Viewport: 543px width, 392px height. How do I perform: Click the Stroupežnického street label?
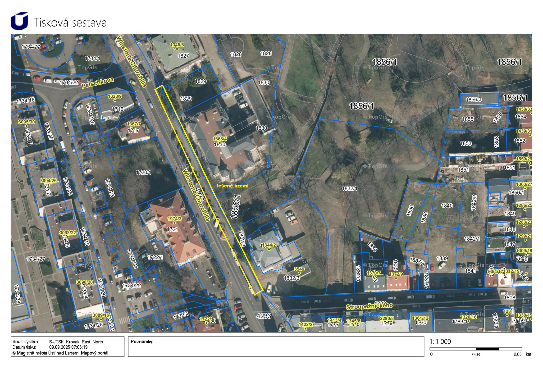[370, 307]
